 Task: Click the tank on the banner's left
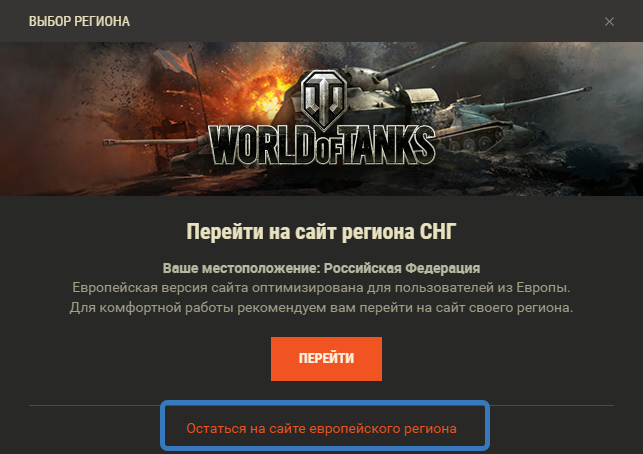(x=156, y=152)
